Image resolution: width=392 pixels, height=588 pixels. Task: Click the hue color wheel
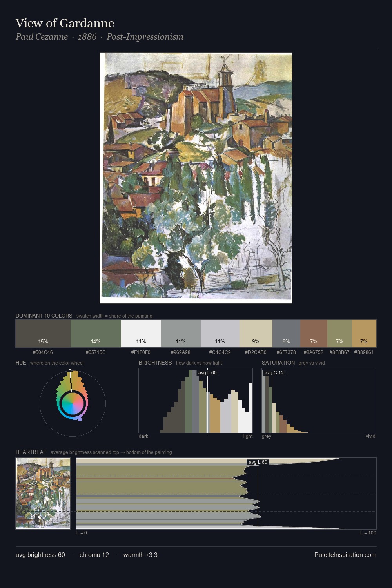[73, 403]
